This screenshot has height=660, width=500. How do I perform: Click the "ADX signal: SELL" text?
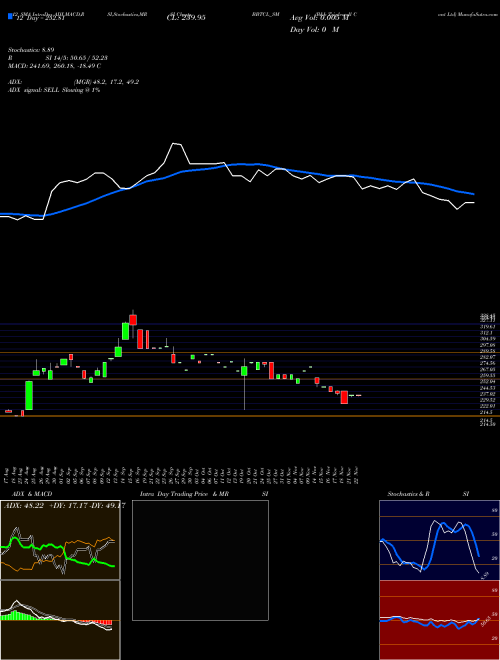34,90
